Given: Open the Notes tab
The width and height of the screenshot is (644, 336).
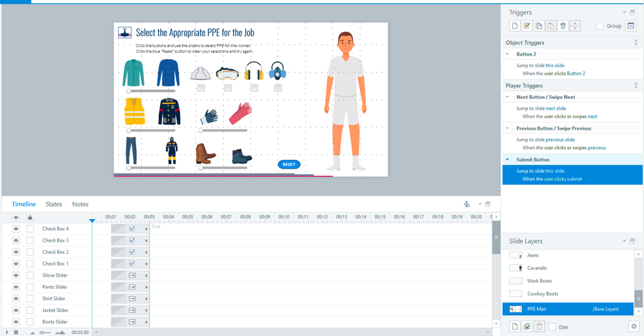Looking at the screenshot, I should pyautogui.click(x=80, y=204).
